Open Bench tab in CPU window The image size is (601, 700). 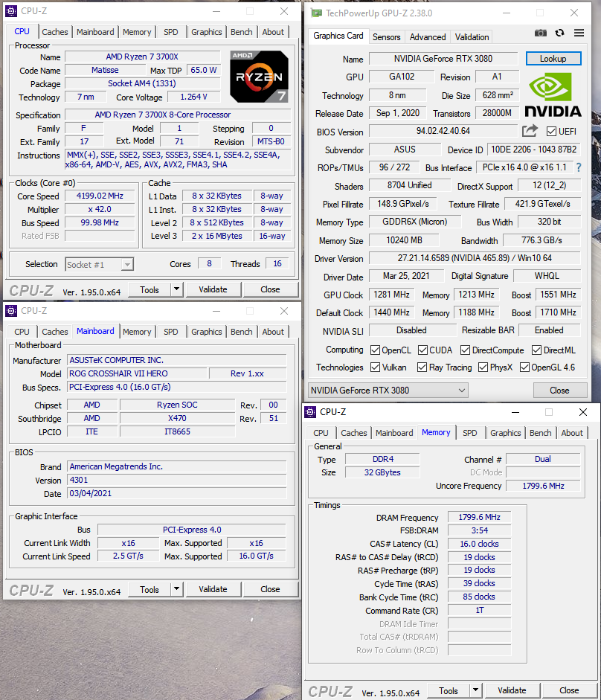point(242,32)
